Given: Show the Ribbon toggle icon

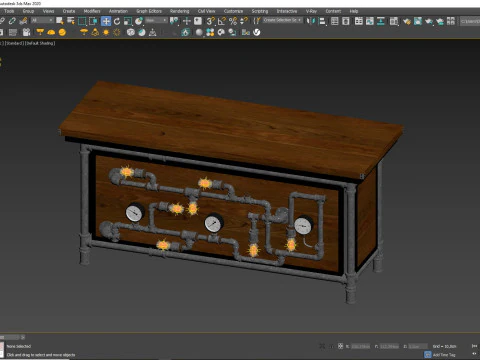Looking at the screenshot, I should coord(359,21).
